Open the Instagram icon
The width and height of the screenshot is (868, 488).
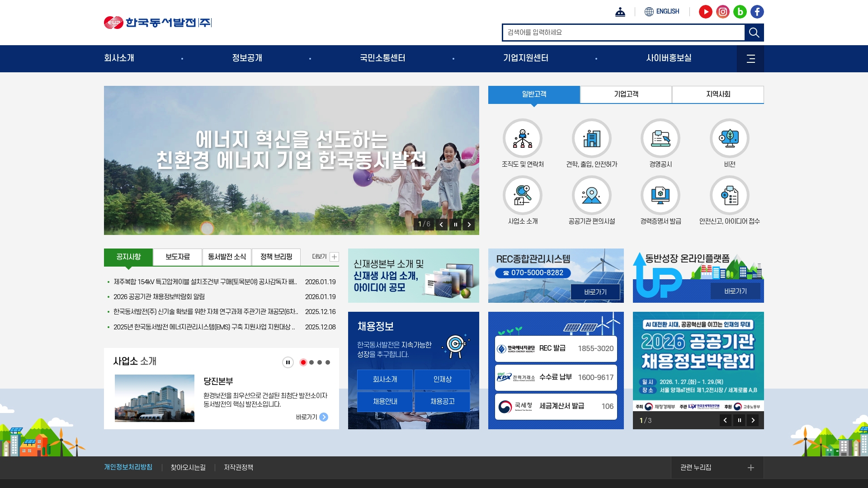tap(722, 12)
